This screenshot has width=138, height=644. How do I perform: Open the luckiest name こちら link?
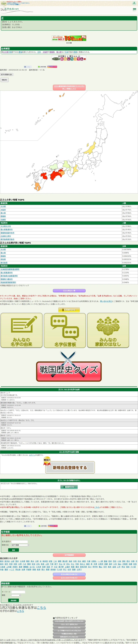click(x=42, y=608)
